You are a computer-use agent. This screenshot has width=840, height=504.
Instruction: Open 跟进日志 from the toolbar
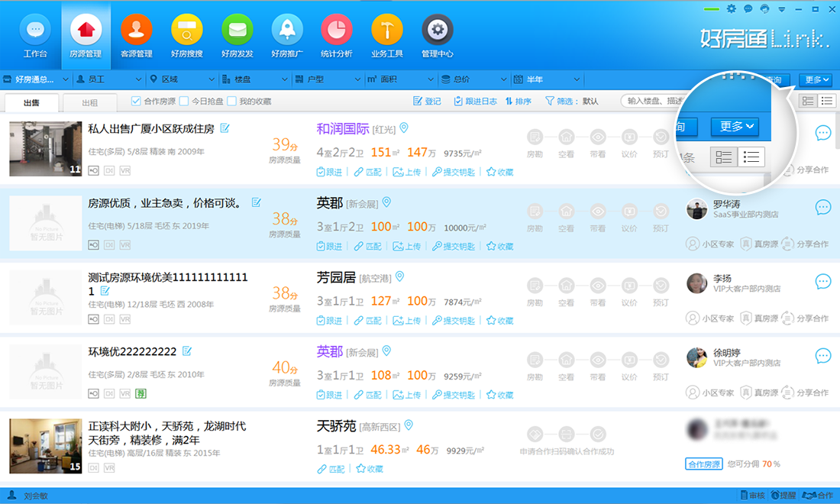pos(474,100)
